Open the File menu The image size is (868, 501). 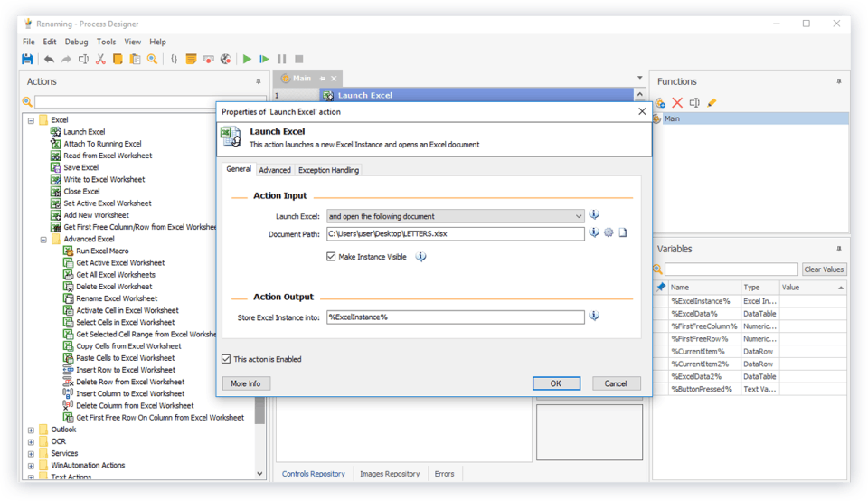(29, 42)
